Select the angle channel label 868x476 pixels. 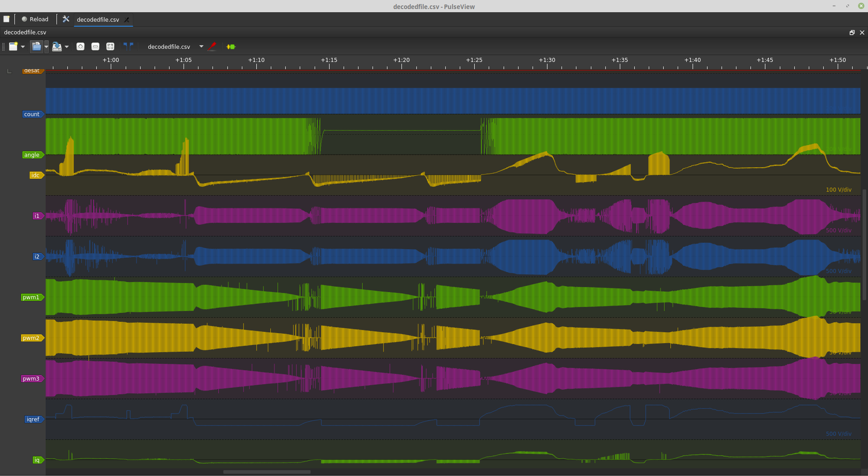pos(32,155)
